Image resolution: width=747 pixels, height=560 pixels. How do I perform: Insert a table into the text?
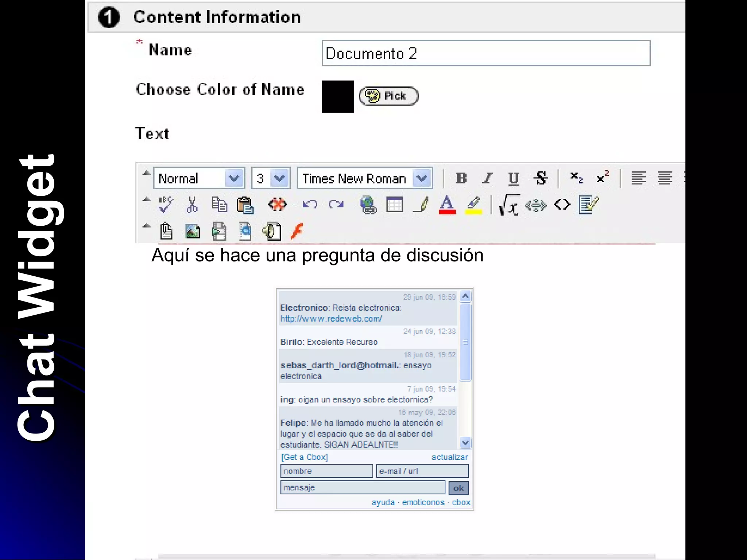[395, 205]
